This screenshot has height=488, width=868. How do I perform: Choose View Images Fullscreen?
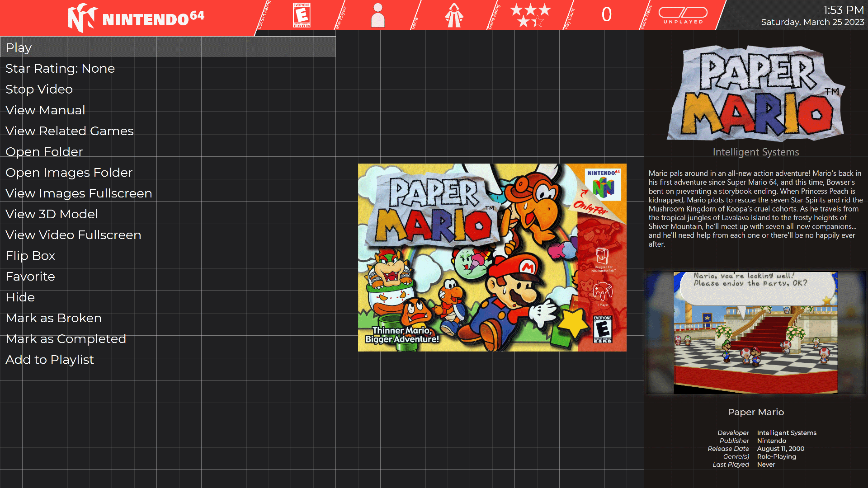click(168, 193)
